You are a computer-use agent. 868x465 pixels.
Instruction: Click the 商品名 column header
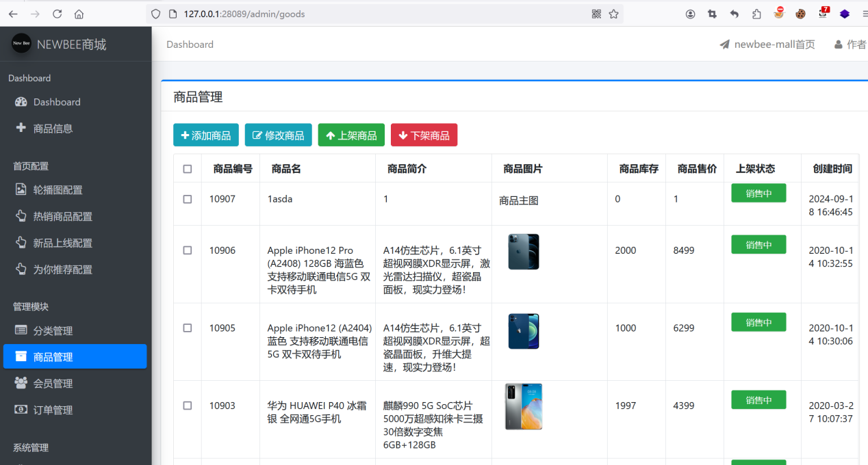click(x=286, y=169)
